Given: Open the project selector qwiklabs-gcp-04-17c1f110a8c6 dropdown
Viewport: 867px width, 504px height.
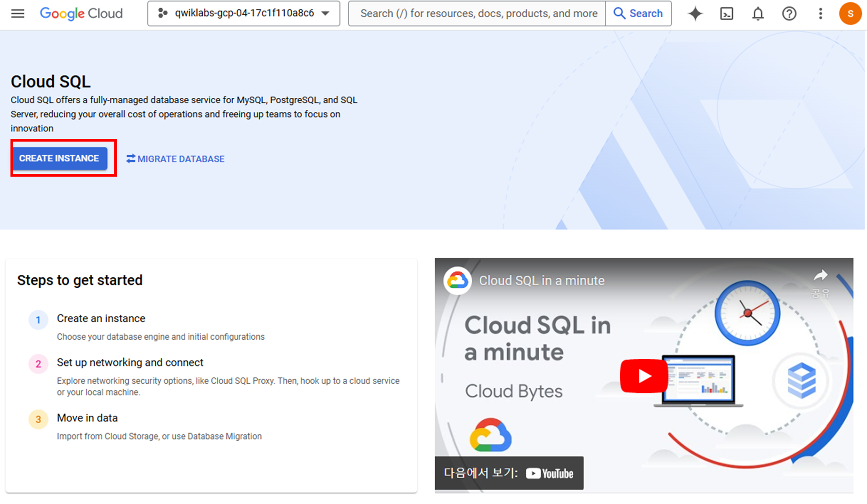Looking at the screenshot, I should pos(244,14).
